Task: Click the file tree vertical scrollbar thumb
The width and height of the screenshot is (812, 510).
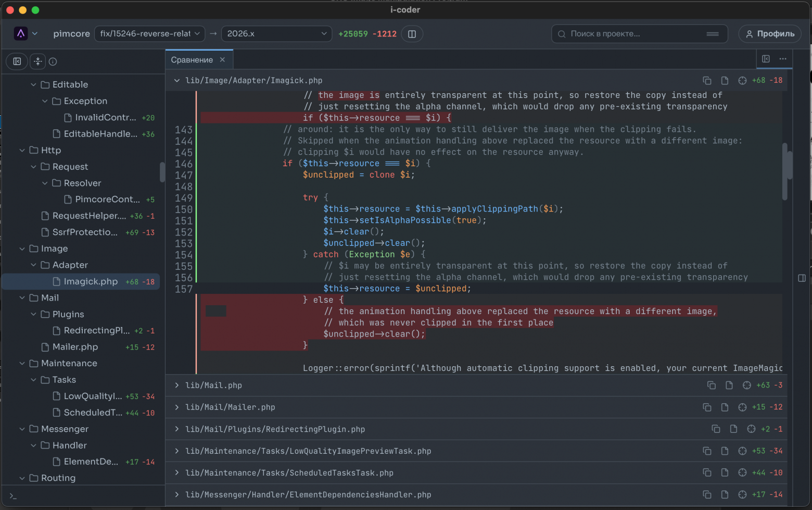Action: point(162,172)
